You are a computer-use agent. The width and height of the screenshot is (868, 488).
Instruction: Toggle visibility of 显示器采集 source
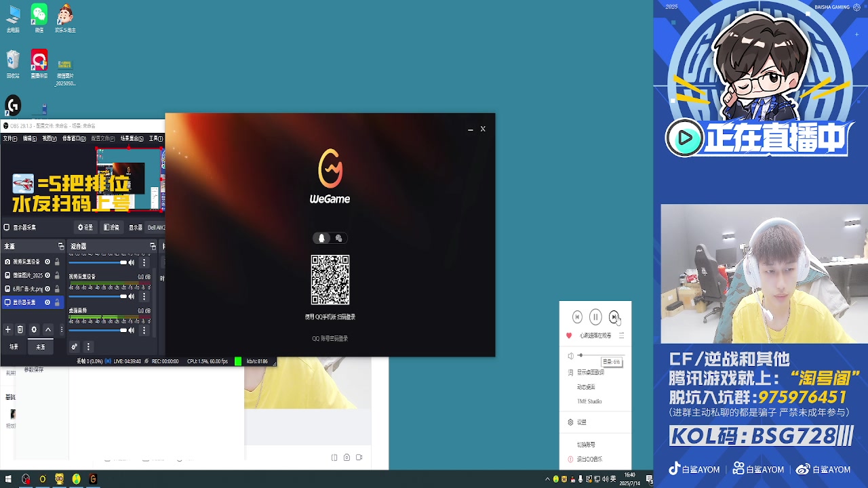47,302
